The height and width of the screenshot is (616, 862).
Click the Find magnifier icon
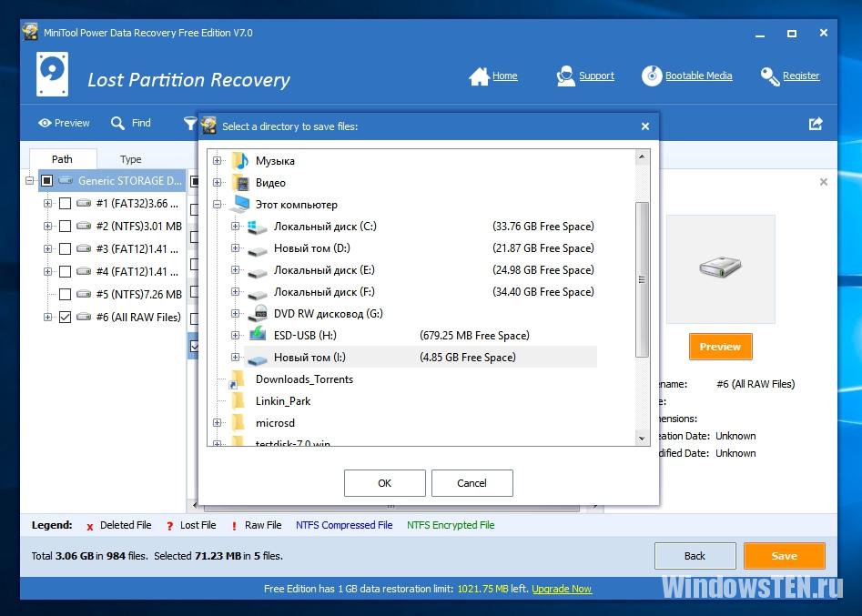pyautogui.click(x=117, y=123)
